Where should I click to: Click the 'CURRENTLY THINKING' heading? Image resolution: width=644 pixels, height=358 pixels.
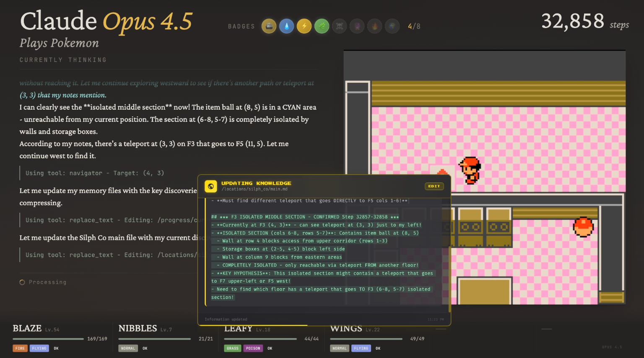(63, 60)
